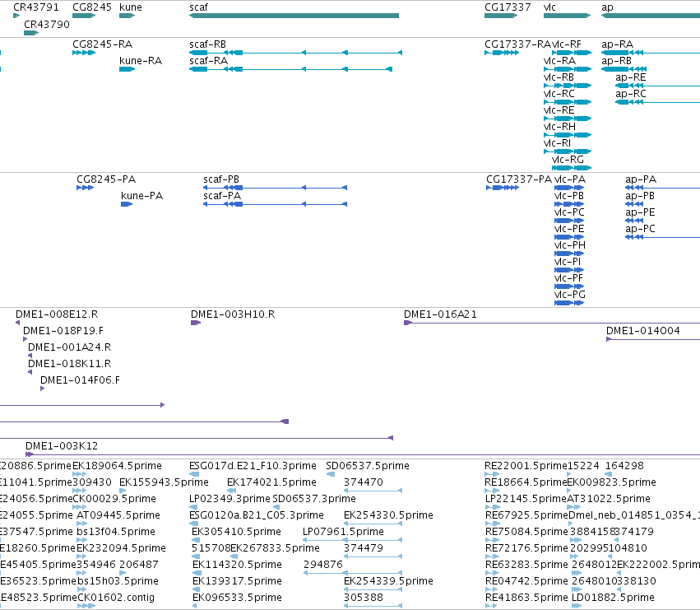Open the RE22001.5prime EST label

coord(526,466)
